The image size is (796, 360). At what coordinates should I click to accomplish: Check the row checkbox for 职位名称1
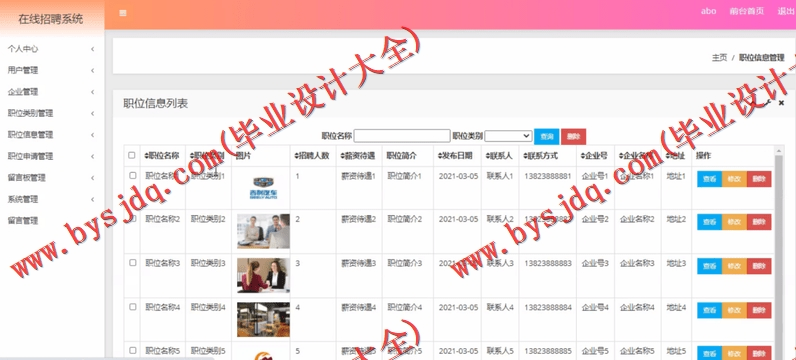(132, 175)
